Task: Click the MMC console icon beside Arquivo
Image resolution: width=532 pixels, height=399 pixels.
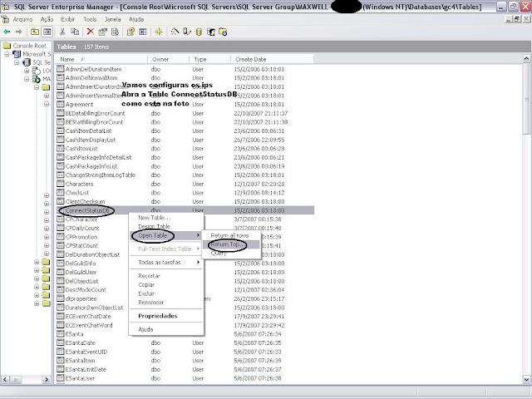Action: tap(6, 19)
